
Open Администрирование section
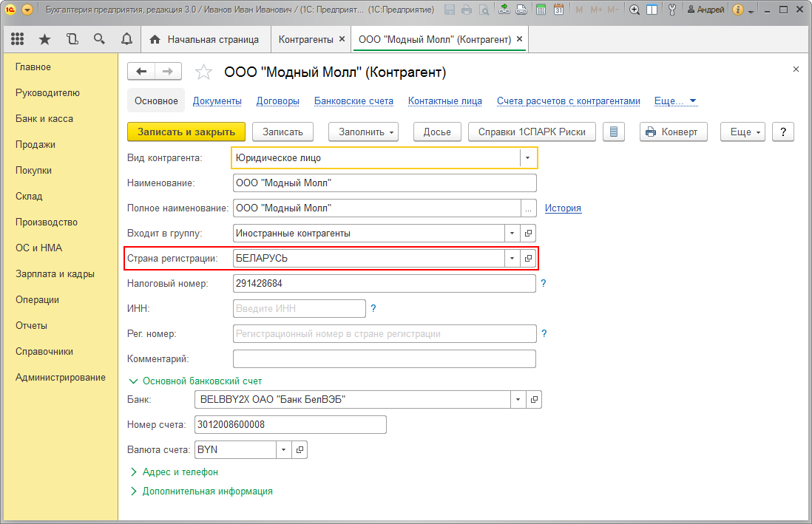pyautogui.click(x=60, y=377)
